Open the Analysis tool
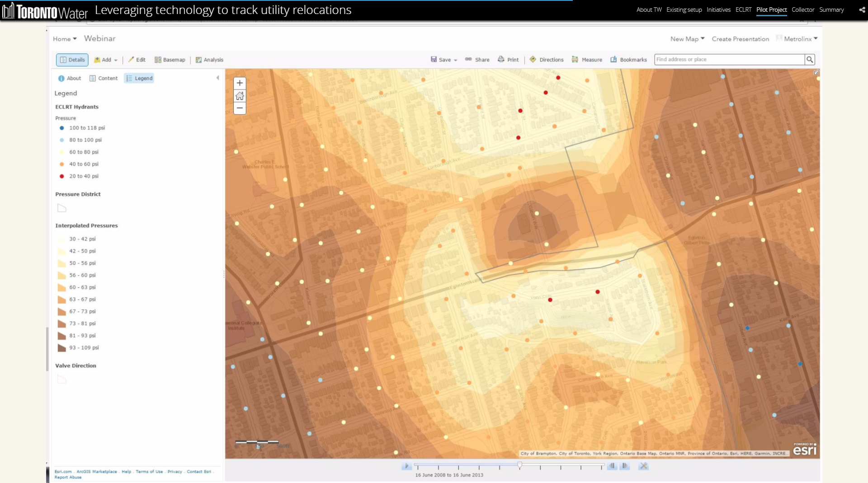This screenshot has height=483, width=868. pyautogui.click(x=209, y=60)
